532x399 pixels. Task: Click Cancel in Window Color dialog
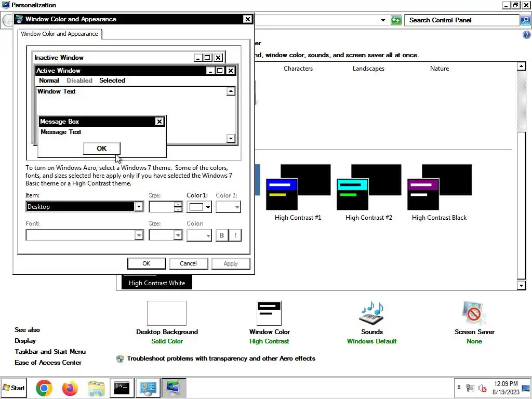pos(188,263)
